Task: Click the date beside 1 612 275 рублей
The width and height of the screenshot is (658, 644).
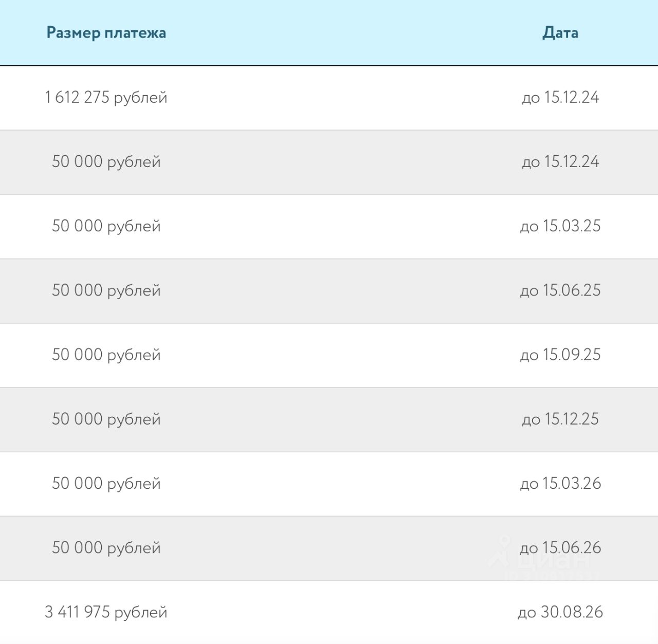Action: [560, 97]
